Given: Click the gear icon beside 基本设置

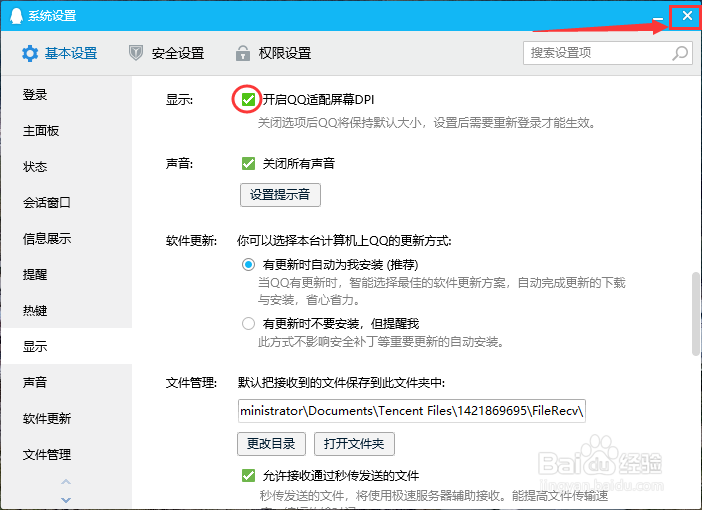Looking at the screenshot, I should click(x=30, y=53).
